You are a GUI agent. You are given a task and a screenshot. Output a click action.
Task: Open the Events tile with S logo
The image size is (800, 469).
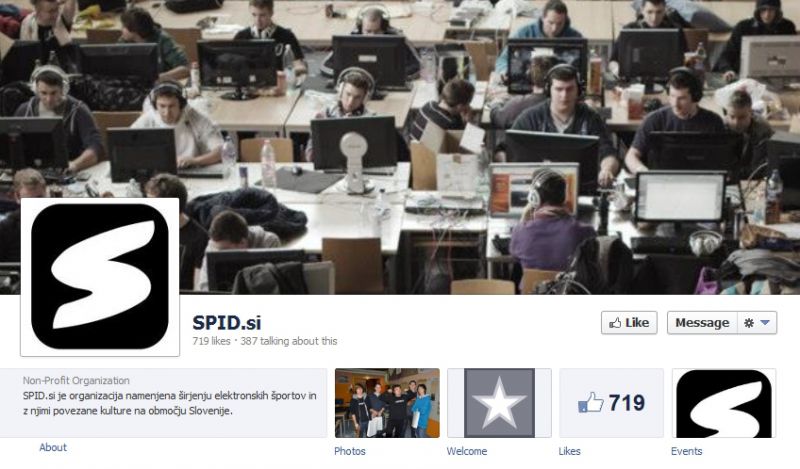(723, 403)
